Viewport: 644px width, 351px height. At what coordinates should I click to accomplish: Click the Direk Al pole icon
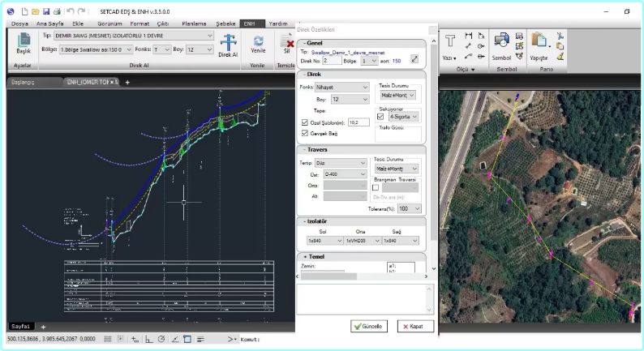(x=228, y=42)
